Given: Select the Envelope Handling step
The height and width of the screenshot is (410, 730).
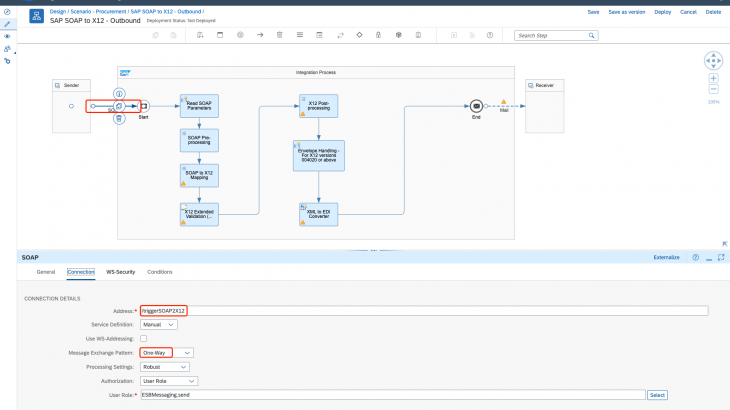Looking at the screenshot, I should click(x=319, y=156).
